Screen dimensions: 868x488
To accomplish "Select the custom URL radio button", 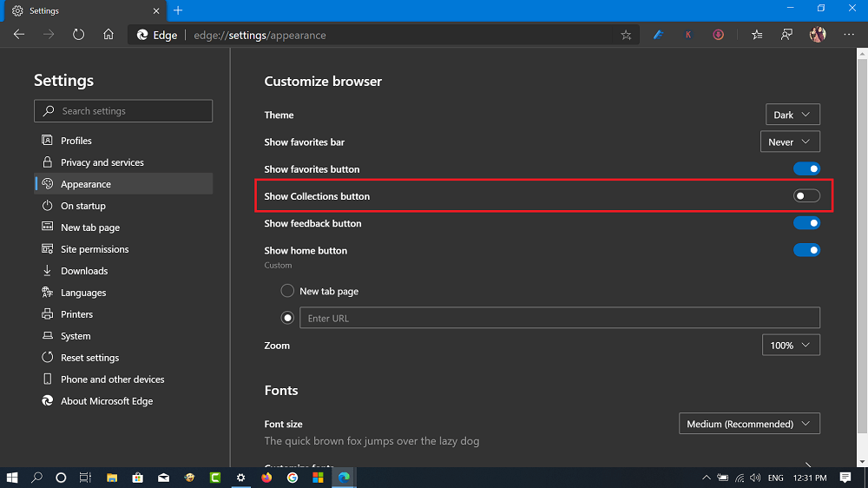I will 287,318.
